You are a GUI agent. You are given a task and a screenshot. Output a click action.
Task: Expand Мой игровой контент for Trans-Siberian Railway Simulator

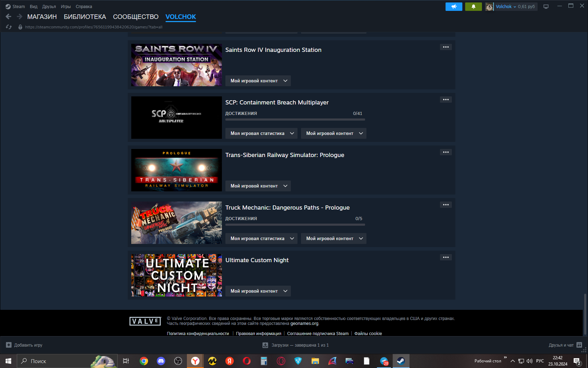click(258, 186)
